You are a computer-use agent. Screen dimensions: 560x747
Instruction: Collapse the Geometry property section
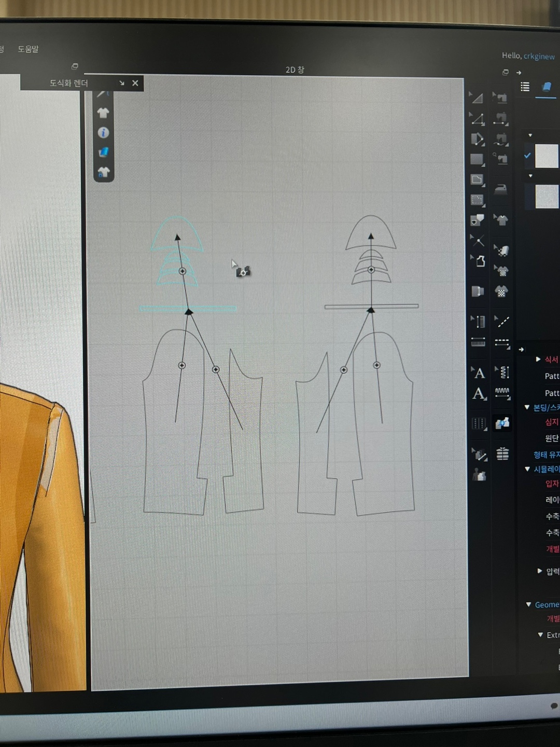coord(528,604)
